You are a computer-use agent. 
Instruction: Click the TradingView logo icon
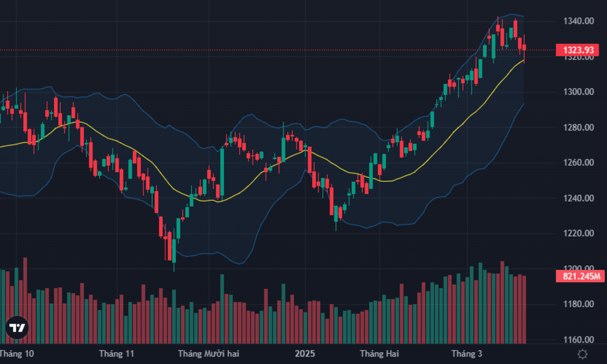(17, 328)
